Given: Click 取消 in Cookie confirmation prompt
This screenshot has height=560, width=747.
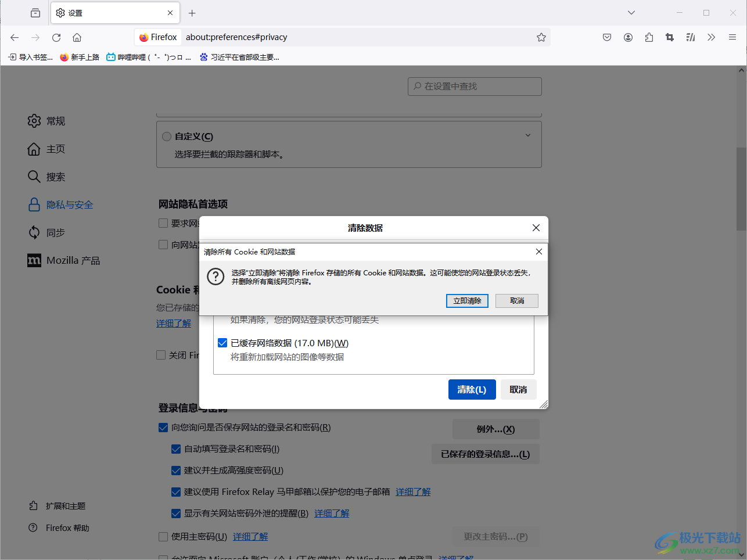Looking at the screenshot, I should click(x=517, y=301).
